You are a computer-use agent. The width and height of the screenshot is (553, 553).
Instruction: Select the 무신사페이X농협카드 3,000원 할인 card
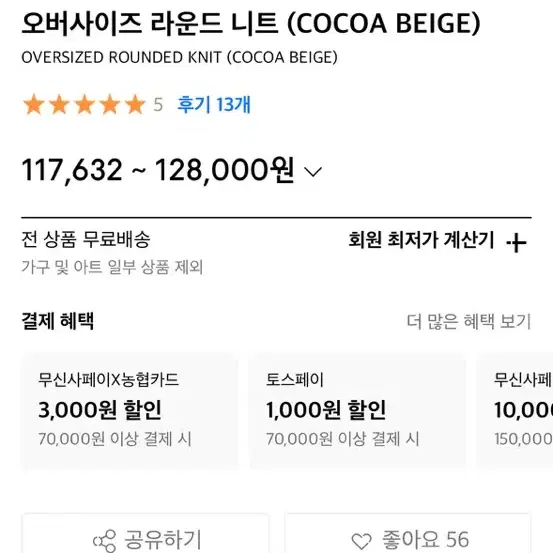(130, 411)
